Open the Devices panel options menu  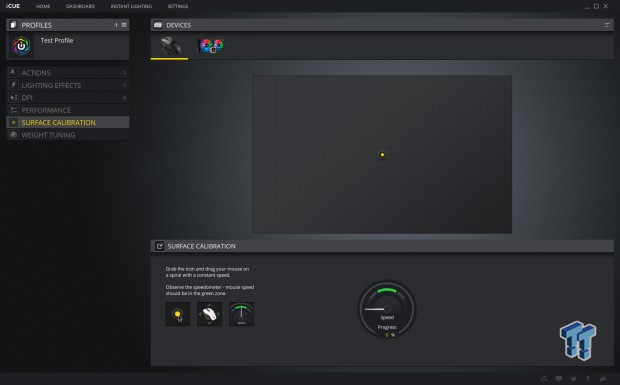click(x=607, y=25)
